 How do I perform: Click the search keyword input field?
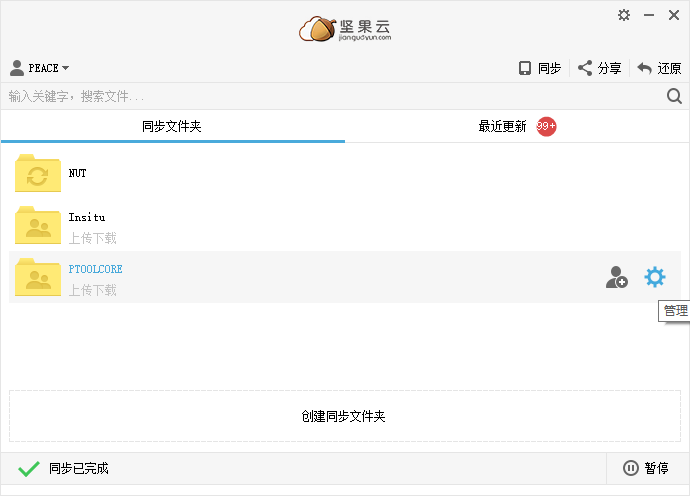coord(330,96)
